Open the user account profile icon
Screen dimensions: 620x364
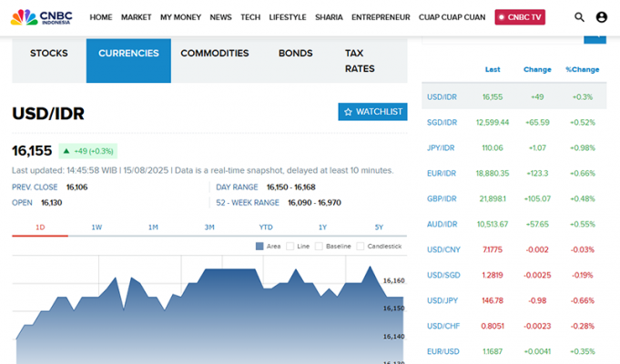click(x=601, y=17)
